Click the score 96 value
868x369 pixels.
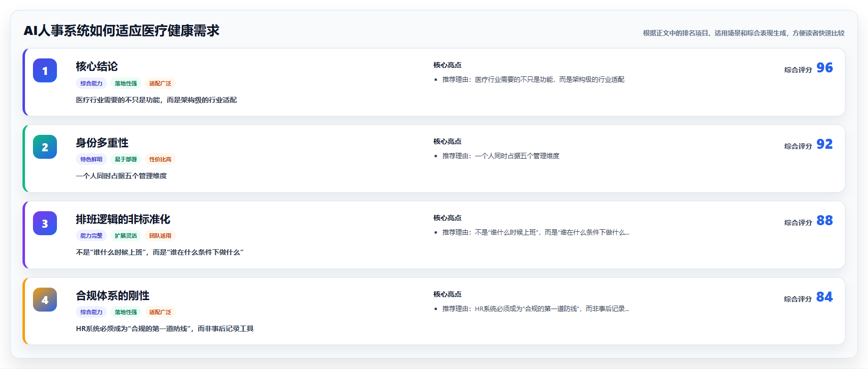pos(825,68)
